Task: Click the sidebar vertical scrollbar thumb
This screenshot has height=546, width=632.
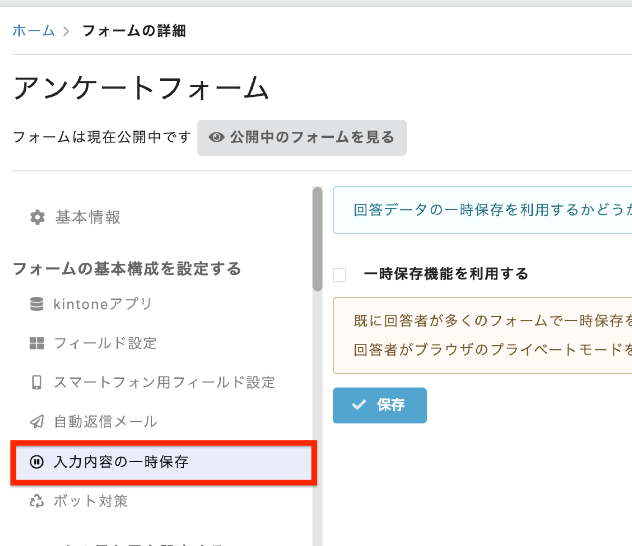Action: [x=318, y=239]
